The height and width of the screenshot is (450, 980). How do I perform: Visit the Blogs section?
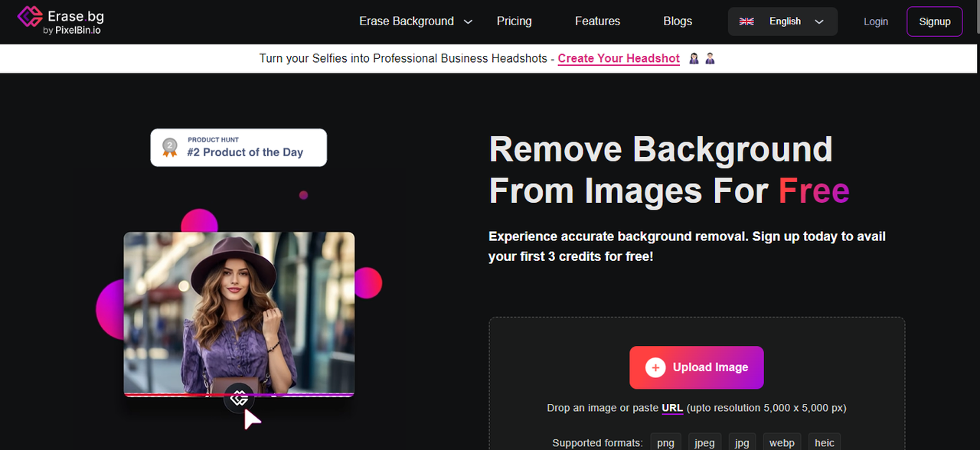[x=678, y=21]
